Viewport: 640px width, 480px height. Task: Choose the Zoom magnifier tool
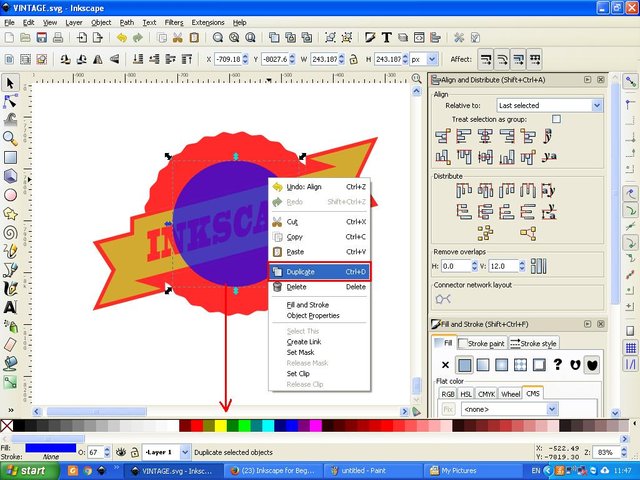pos(10,139)
